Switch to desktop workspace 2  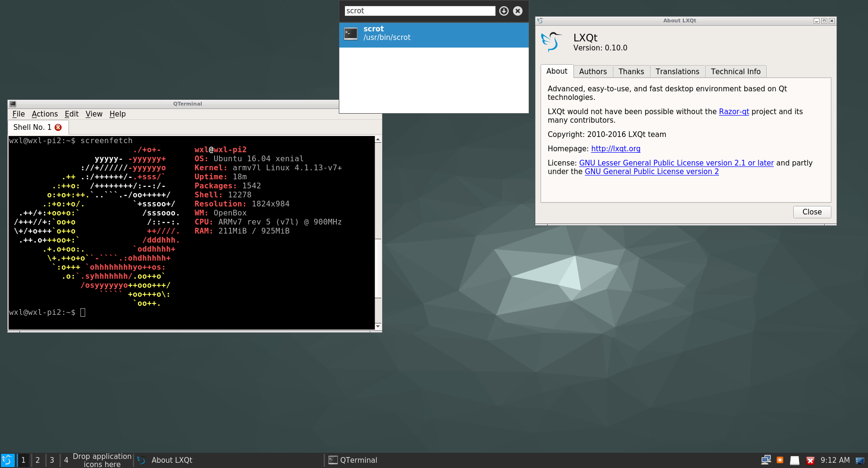(38, 460)
